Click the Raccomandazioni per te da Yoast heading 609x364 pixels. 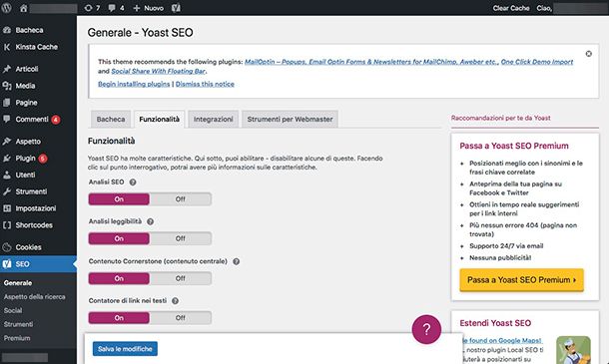[500, 118]
